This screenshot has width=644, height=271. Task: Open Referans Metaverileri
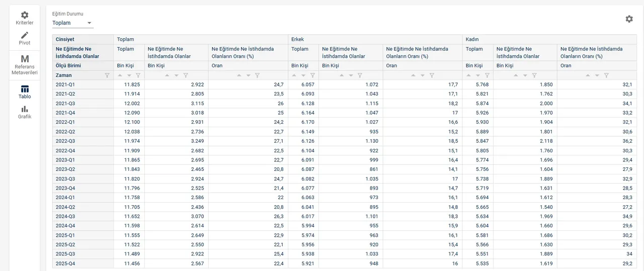point(24,65)
